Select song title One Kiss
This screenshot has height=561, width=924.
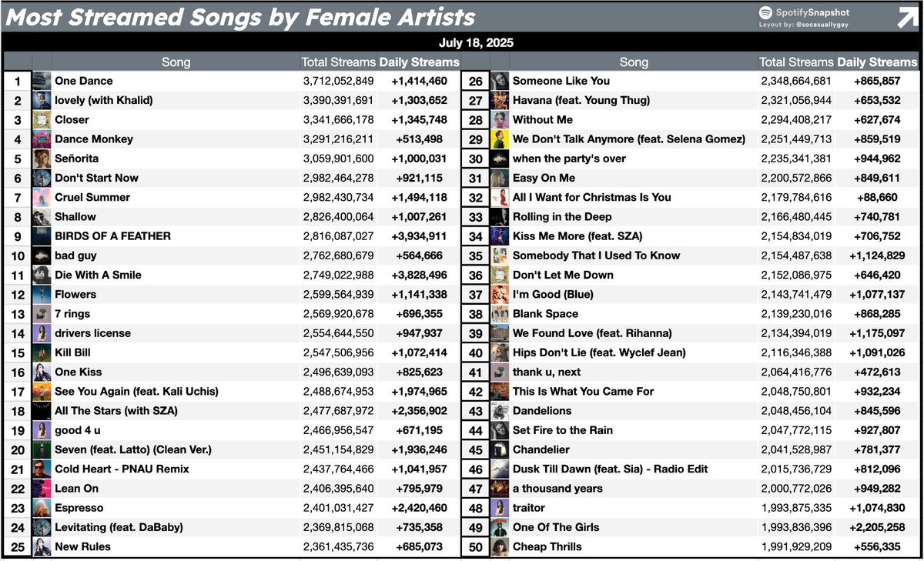(78, 372)
